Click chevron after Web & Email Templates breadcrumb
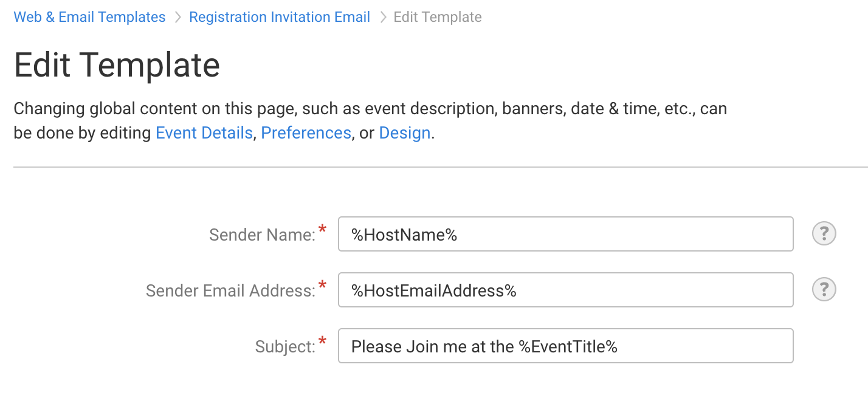 [177, 18]
